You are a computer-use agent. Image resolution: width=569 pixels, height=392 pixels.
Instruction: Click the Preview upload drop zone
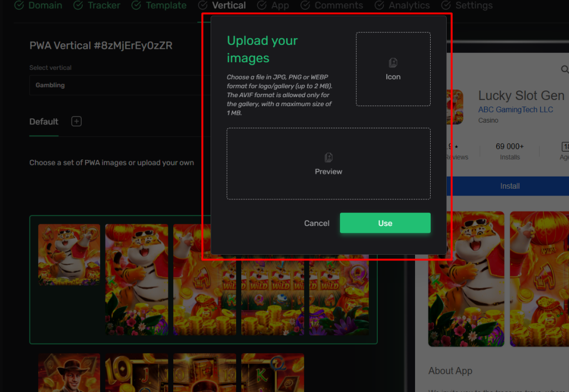coord(328,164)
